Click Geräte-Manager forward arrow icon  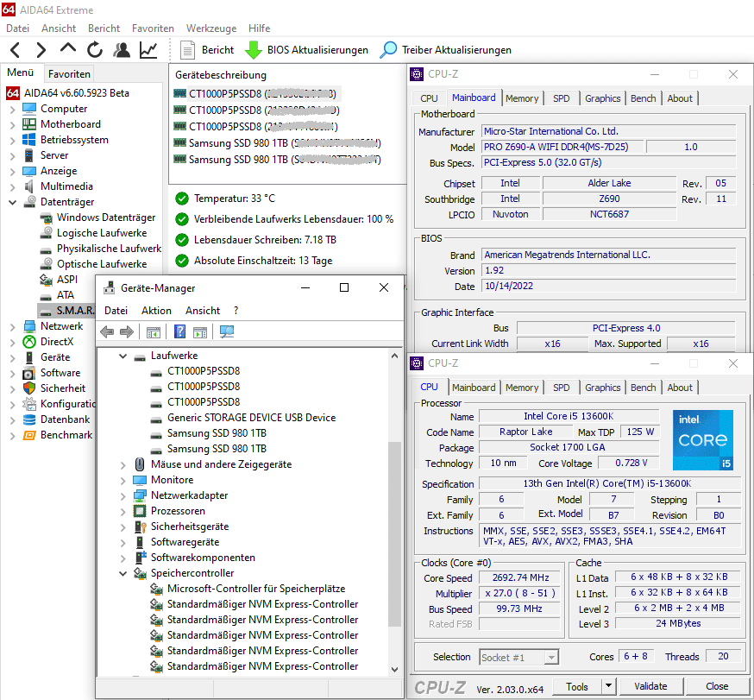pyautogui.click(x=127, y=332)
